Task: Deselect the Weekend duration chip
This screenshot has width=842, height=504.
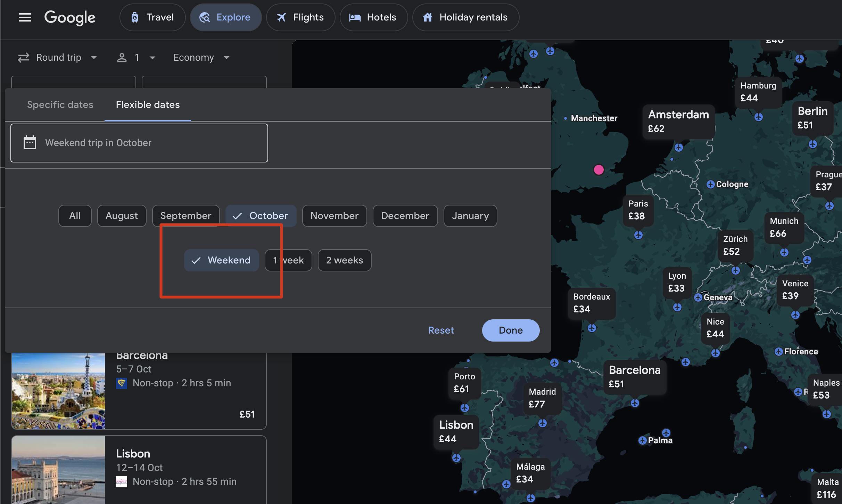Action: [x=221, y=260]
